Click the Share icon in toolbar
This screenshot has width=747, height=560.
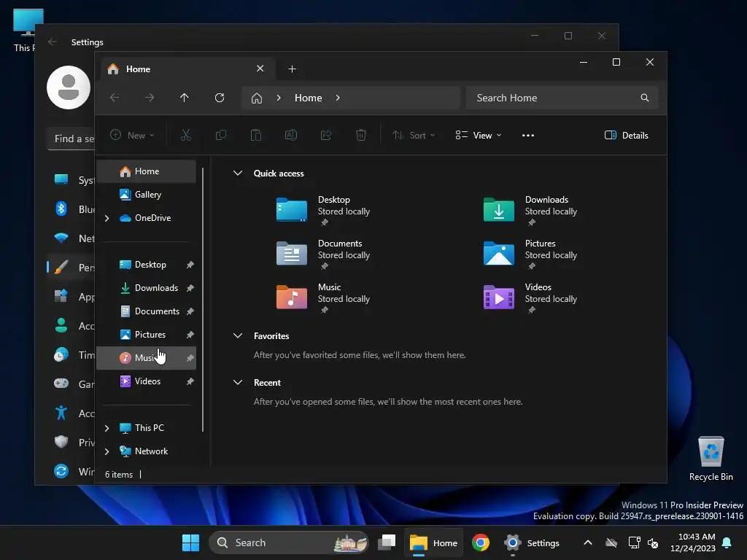[326, 135]
